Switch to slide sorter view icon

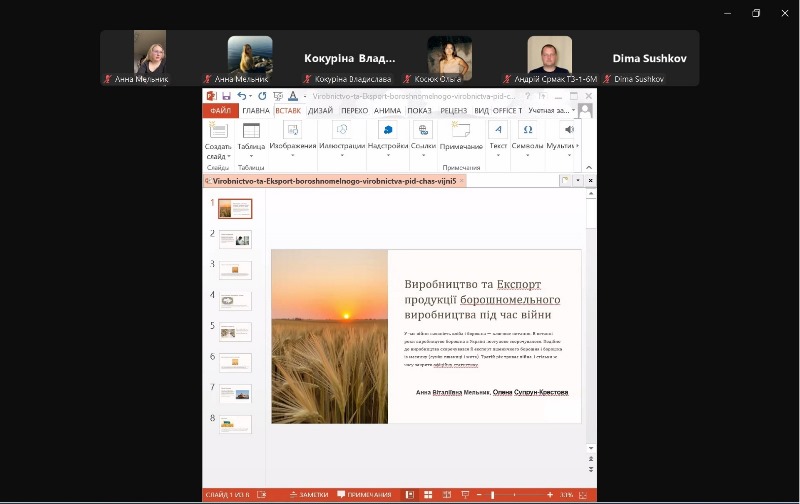click(427, 495)
